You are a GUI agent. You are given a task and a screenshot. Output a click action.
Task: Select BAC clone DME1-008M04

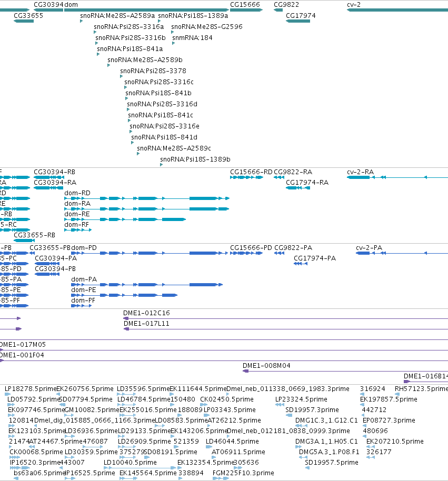click(345, 371)
